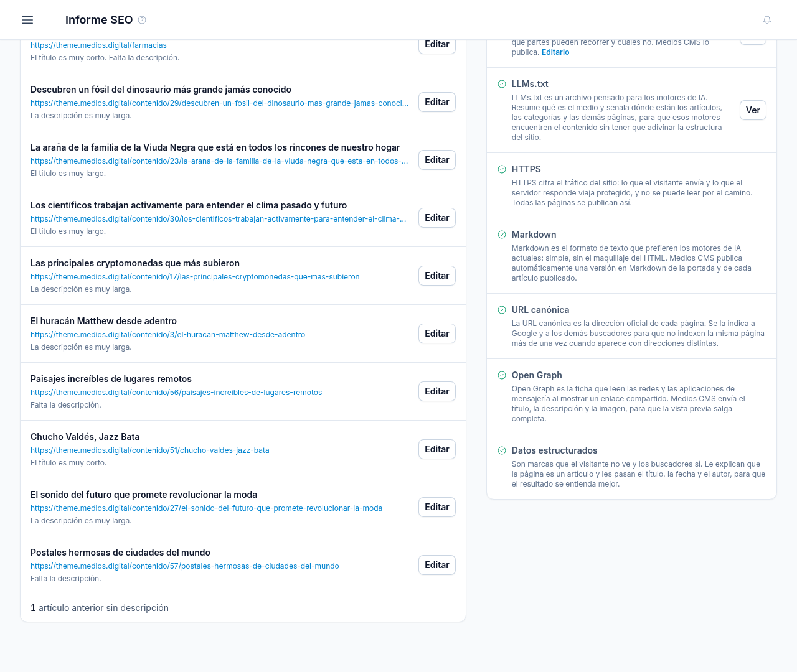Open the el-huracan-matthew-desde-adentro URL

pos(167,335)
